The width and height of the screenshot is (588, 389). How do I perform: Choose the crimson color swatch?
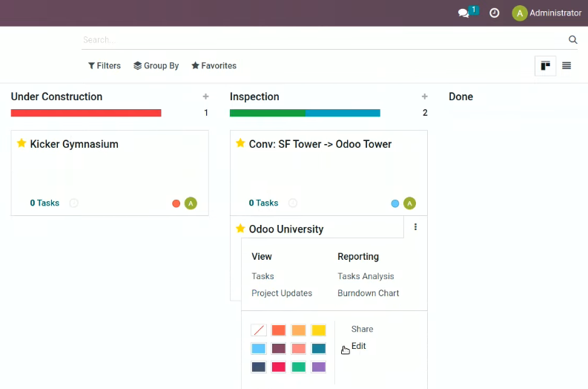tap(279, 367)
